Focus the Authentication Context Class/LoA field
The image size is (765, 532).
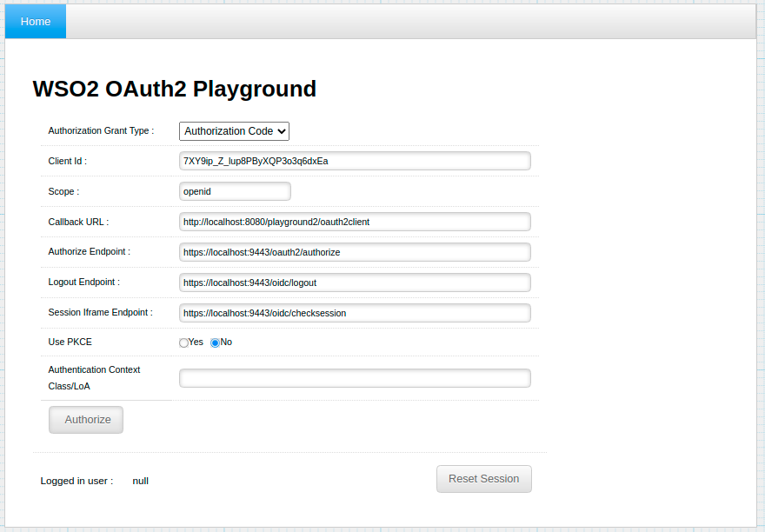355,378
